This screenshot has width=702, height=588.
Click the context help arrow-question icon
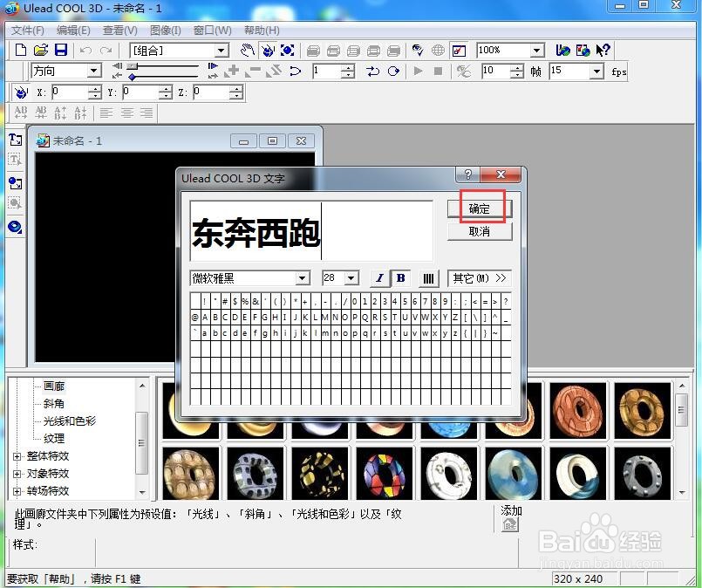point(603,50)
